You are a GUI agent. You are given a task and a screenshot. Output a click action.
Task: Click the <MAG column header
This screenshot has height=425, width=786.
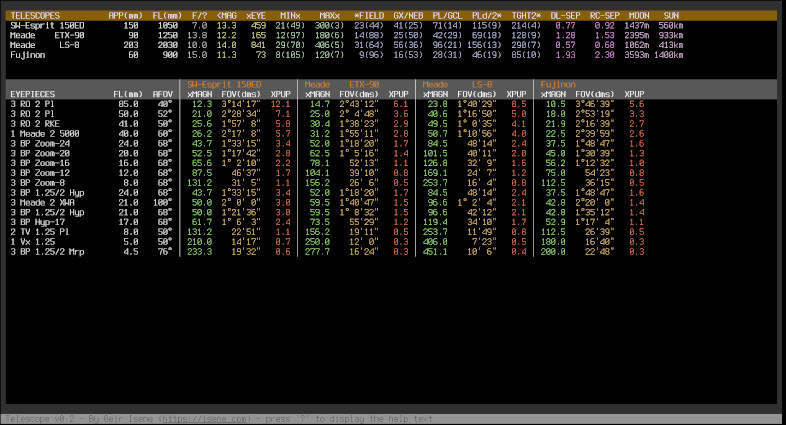click(x=227, y=16)
